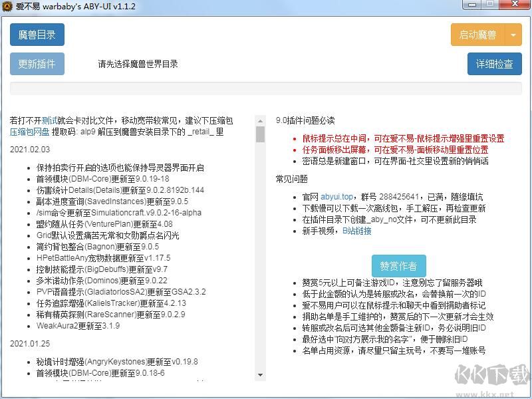Viewport: 532px width, 399px height.
Task: Click the 请先选择魔兽世界目录 status text
Action: 138,64
